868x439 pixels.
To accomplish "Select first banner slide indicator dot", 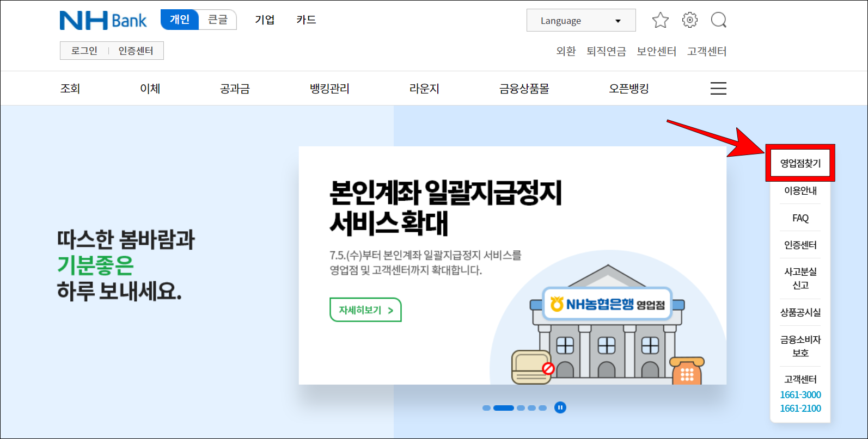I will [x=486, y=408].
